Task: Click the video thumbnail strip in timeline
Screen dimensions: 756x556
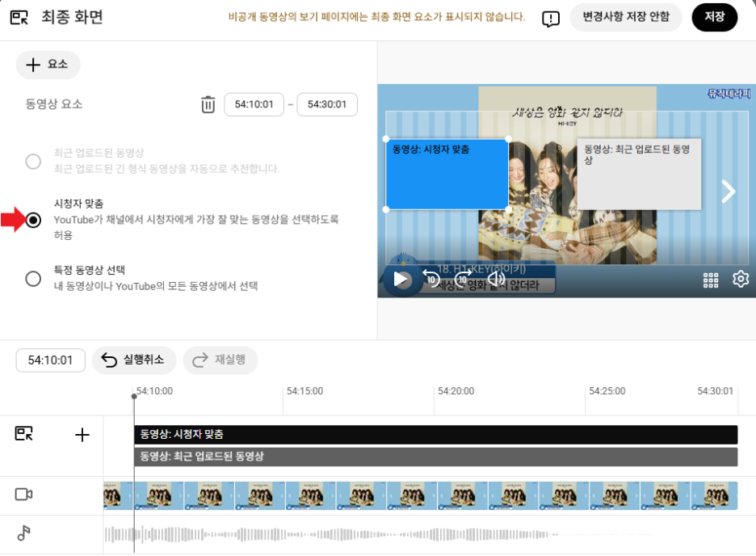Action: [421, 495]
